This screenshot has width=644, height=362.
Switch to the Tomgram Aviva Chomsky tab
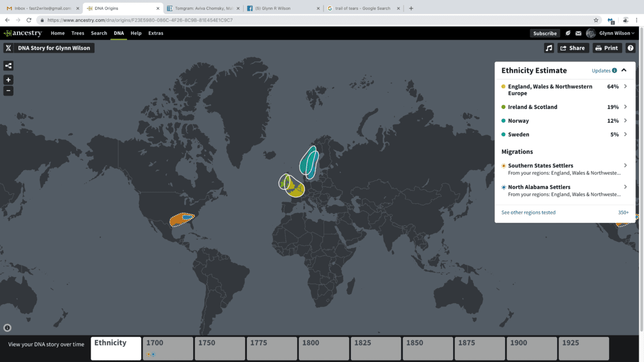point(203,9)
